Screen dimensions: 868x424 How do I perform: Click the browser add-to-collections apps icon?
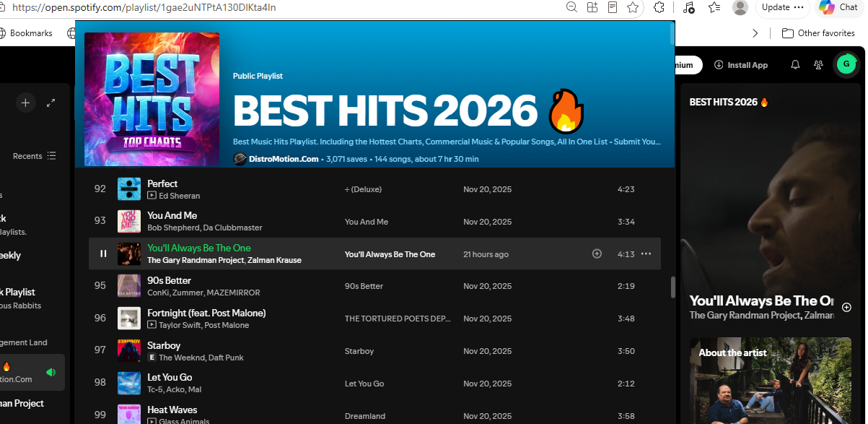[592, 7]
